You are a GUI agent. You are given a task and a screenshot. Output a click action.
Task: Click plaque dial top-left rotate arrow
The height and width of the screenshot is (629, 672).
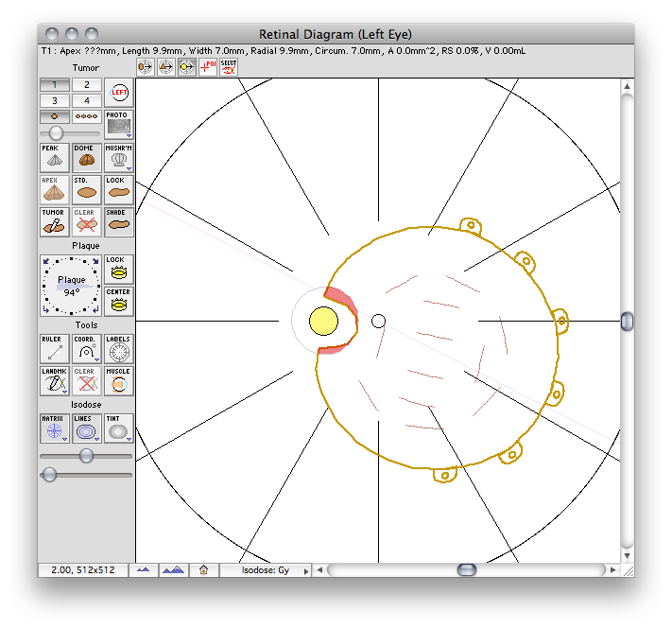46,261
